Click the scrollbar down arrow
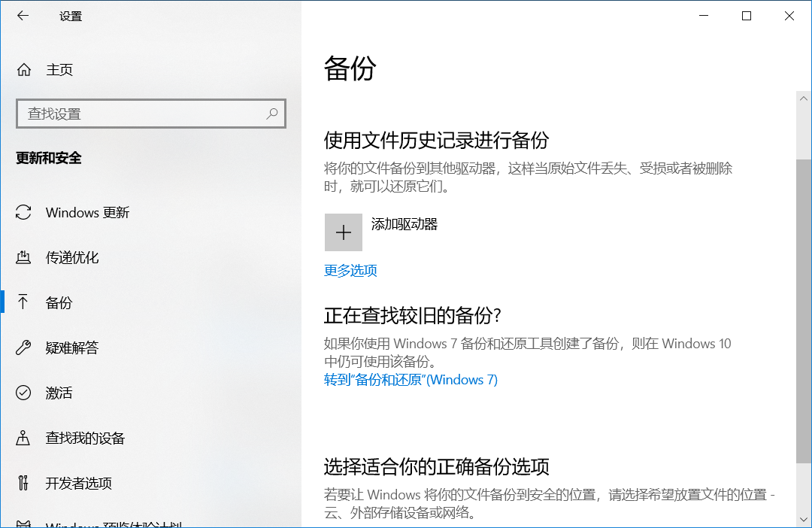 (804, 519)
